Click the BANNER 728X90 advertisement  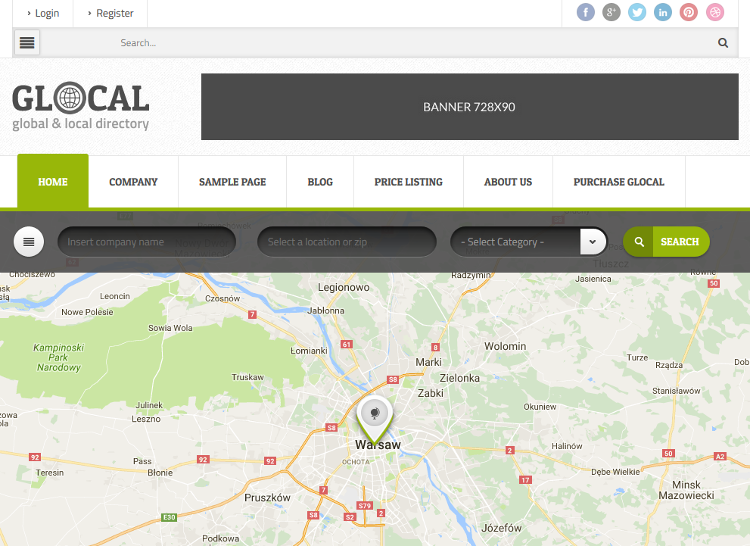coord(470,107)
